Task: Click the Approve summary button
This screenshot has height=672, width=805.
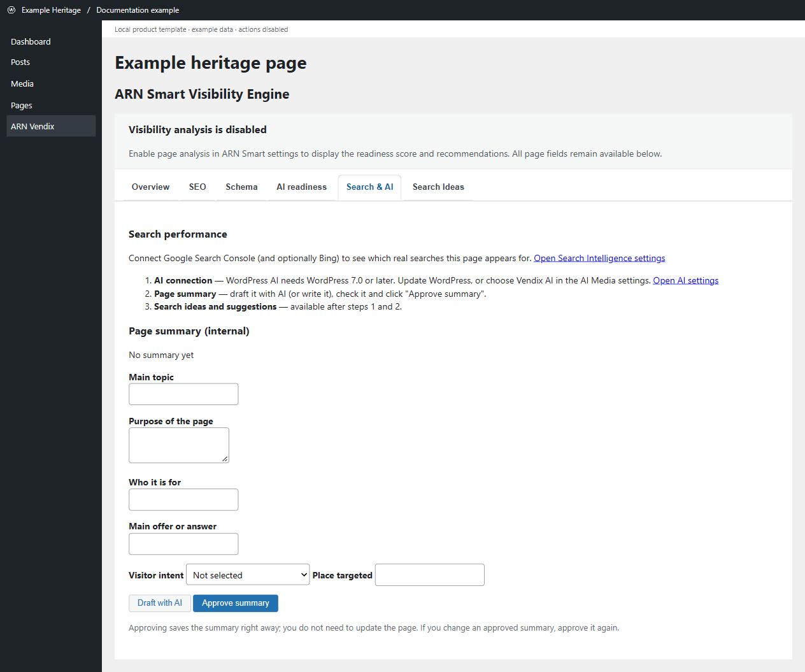Action: click(236, 603)
